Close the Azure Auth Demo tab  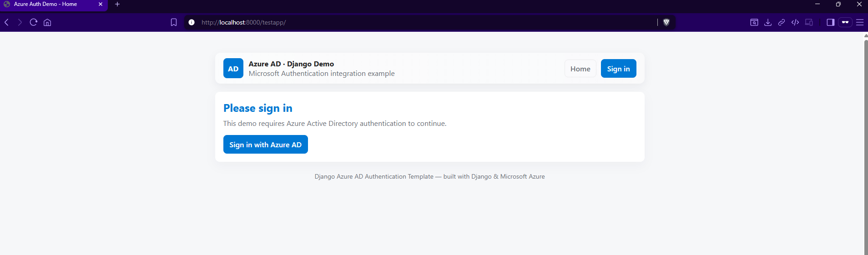tap(101, 4)
